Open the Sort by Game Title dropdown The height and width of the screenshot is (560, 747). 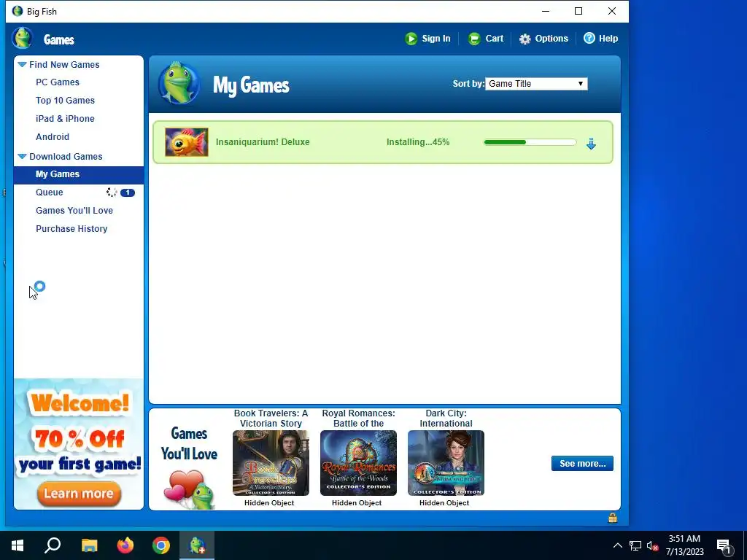(536, 84)
